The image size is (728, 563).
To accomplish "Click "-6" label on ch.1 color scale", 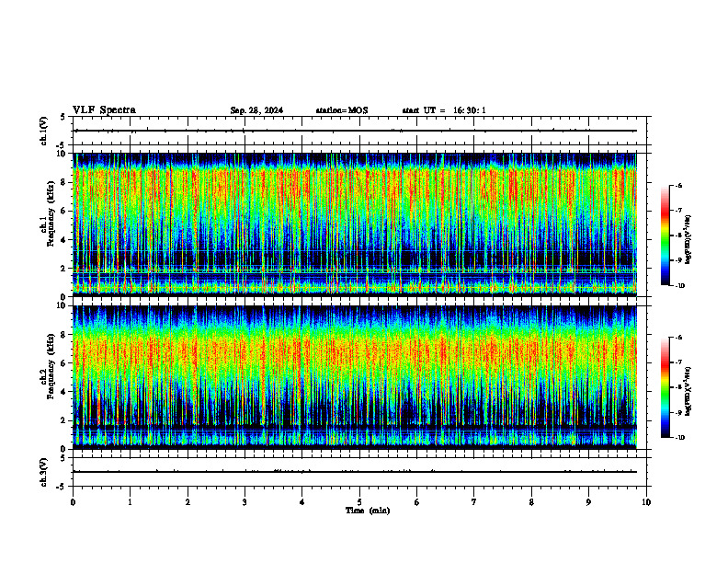I will (678, 185).
